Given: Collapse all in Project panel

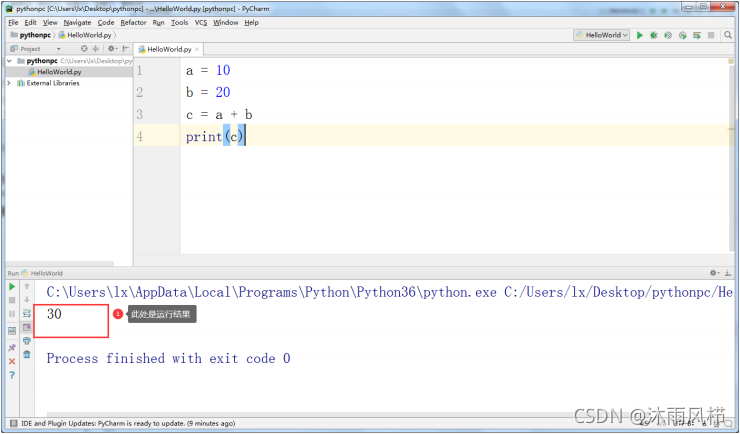Looking at the screenshot, I should point(96,49).
